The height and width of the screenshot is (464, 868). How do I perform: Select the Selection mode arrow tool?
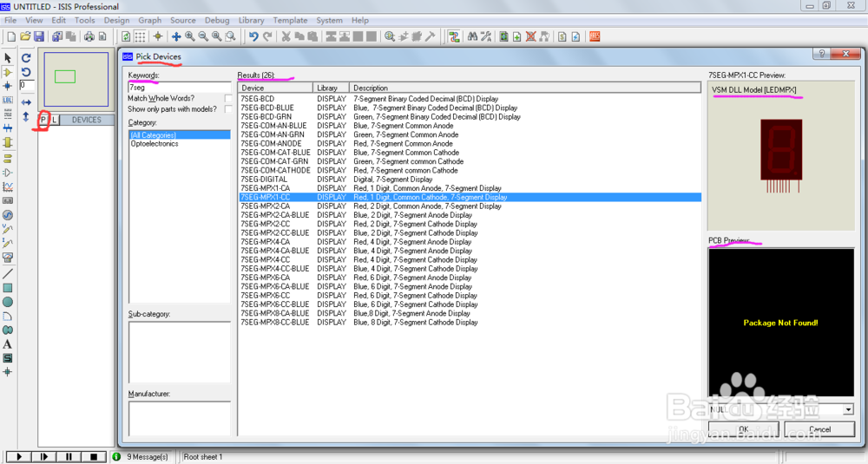tap(8, 58)
